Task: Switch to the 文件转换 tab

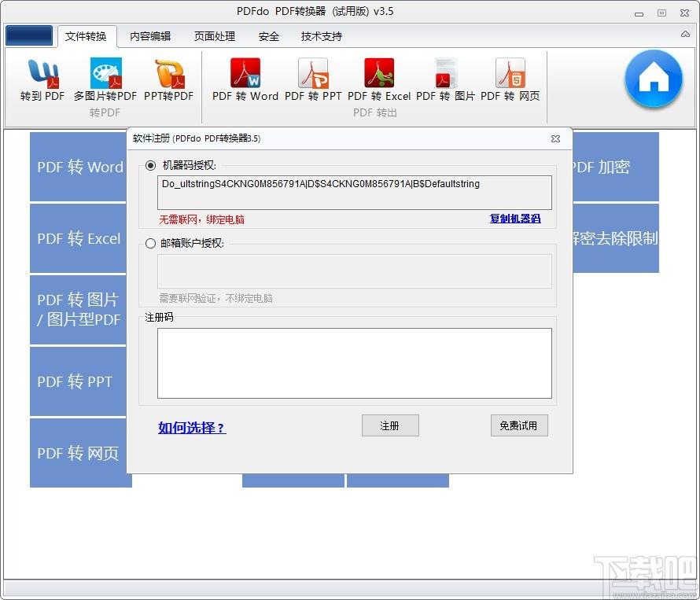Action: tap(86, 36)
